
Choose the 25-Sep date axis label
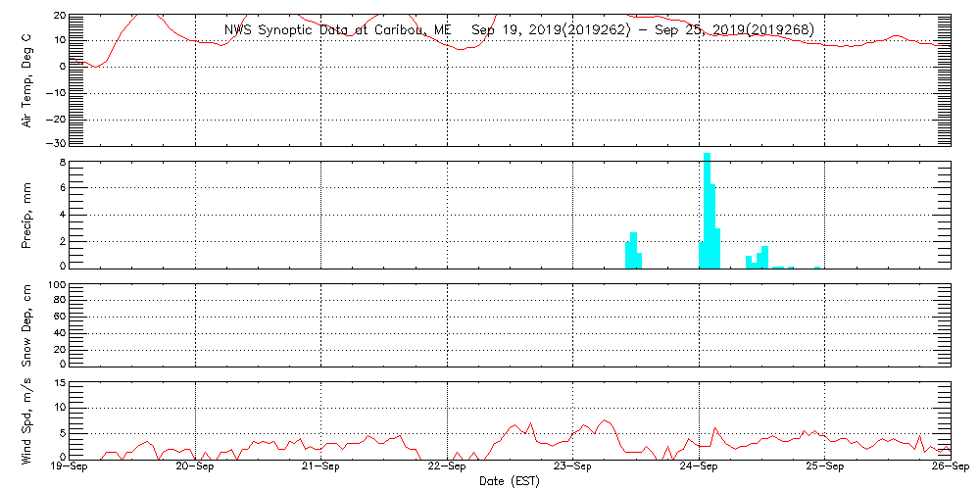[824, 467]
